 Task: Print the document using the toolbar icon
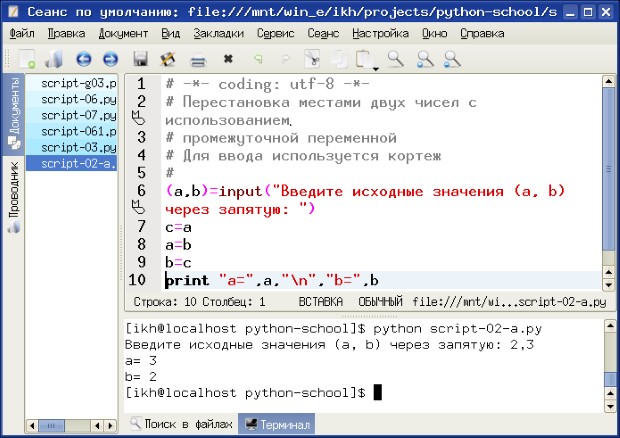tap(197, 59)
